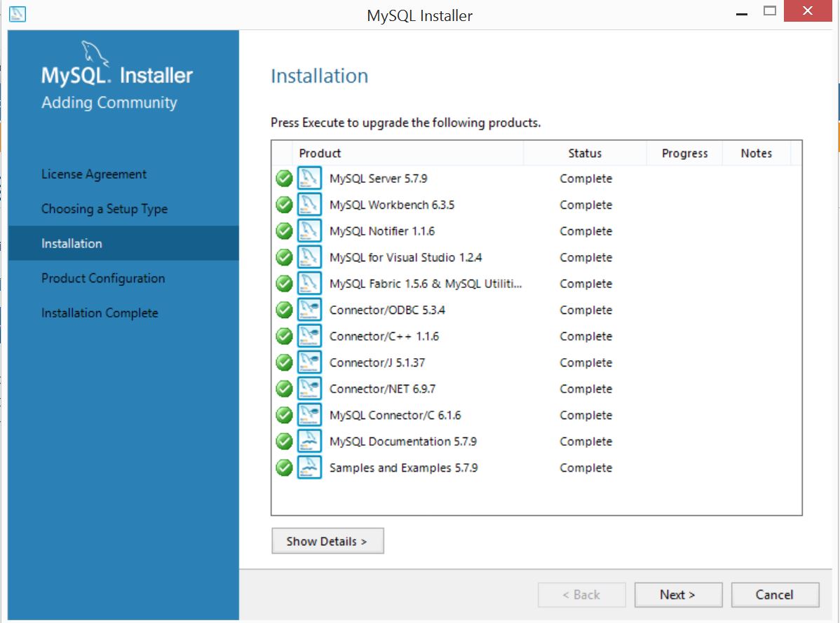Click green checkmark beside Connector/NET 6.9.7
Screen dimensions: 840x623
click(x=284, y=388)
